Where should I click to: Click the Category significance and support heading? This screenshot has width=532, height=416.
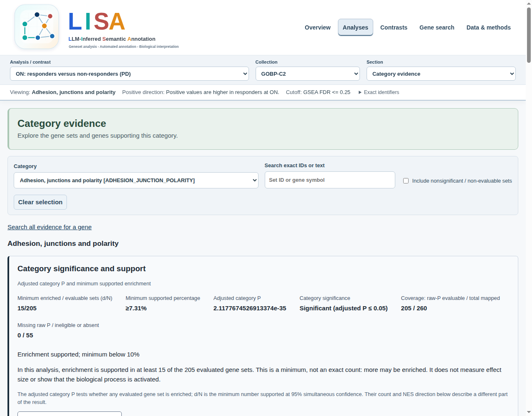point(81,269)
